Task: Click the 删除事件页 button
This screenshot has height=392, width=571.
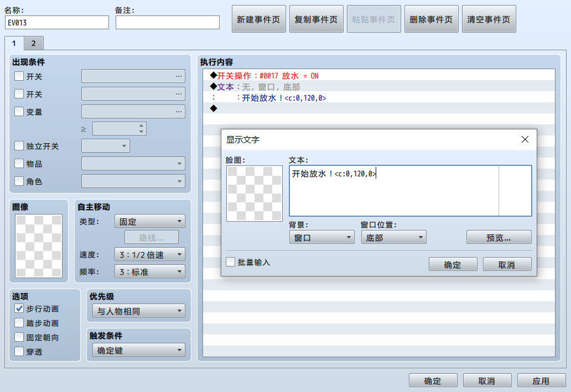Action: [x=431, y=19]
